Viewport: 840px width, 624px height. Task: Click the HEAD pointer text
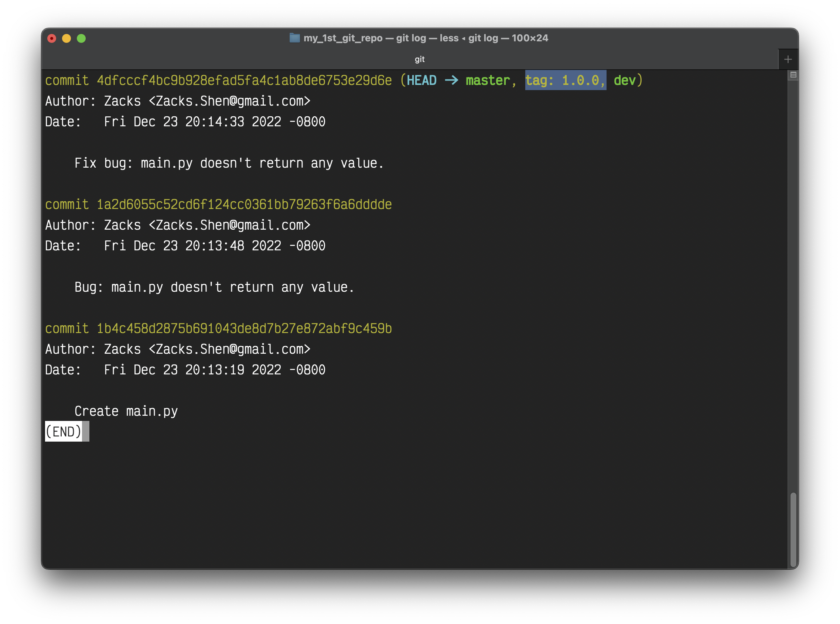tap(421, 80)
